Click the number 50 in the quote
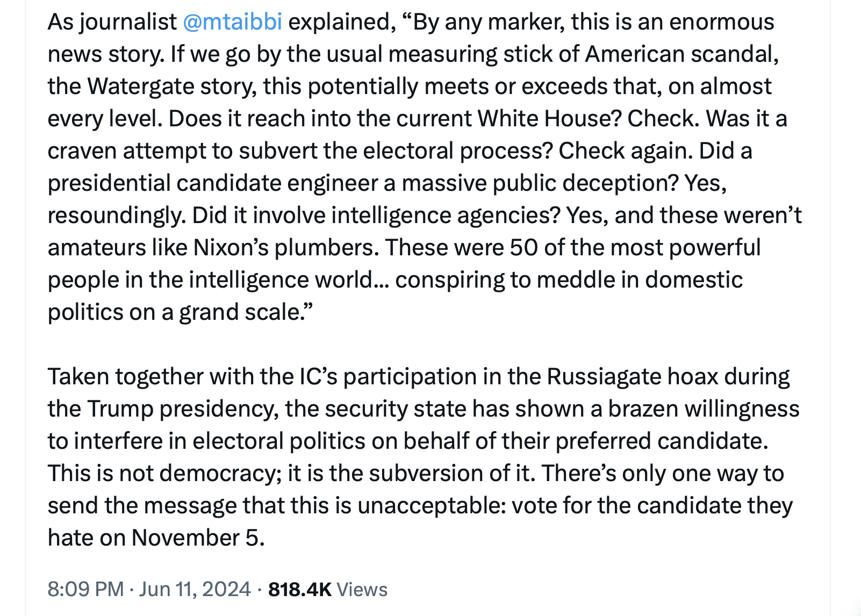Screen dimensions: 861x616 click(x=523, y=248)
